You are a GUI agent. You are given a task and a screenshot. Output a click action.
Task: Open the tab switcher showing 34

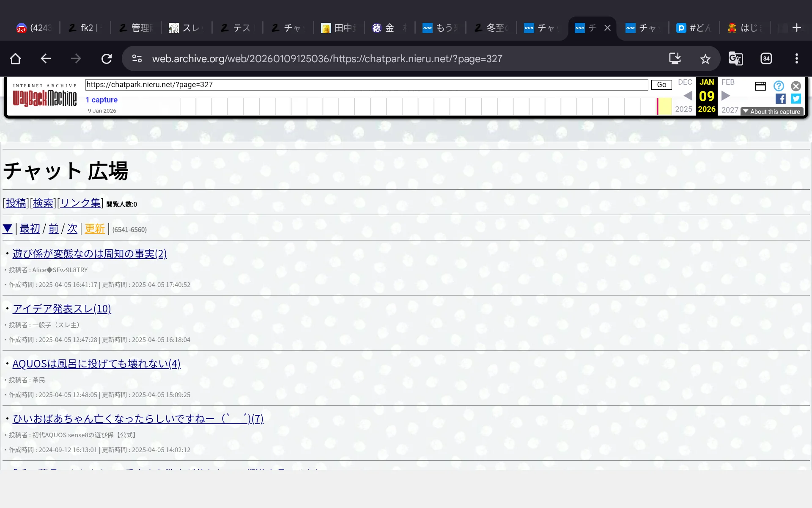point(766,58)
